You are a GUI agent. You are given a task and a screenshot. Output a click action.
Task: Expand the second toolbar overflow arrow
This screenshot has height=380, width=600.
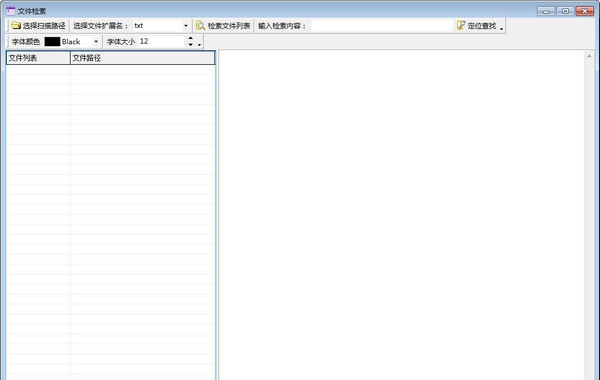click(199, 45)
